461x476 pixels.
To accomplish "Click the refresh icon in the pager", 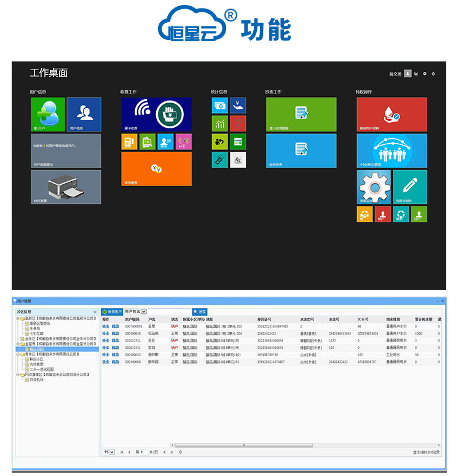I will (180, 452).
